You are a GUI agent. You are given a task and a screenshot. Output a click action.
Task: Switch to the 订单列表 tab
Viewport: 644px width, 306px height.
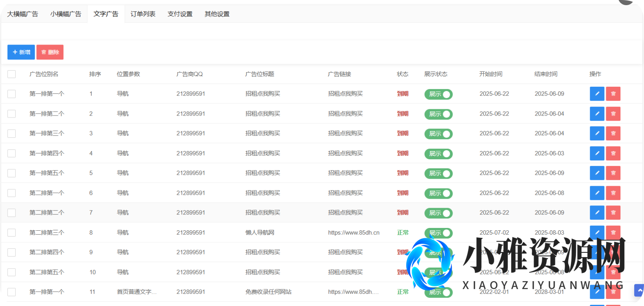(143, 14)
